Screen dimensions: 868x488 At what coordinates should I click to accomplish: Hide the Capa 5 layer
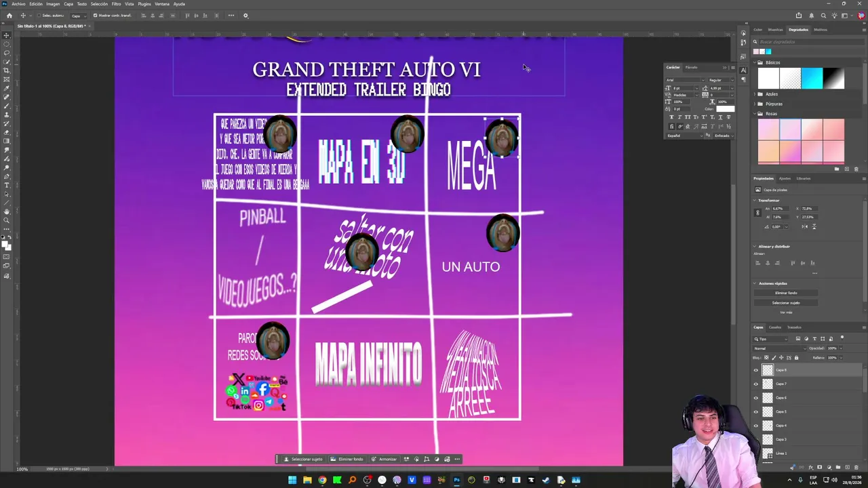(756, 411)
